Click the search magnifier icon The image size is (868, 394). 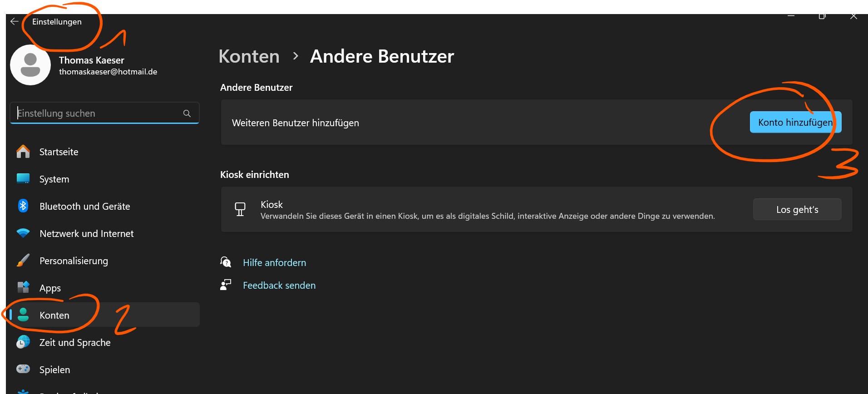tap(187, 113)
